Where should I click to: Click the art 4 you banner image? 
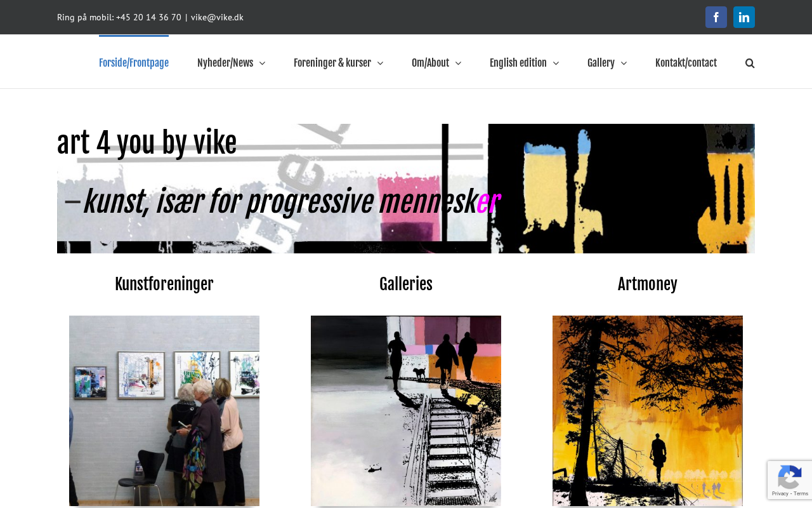pos(406,189)
